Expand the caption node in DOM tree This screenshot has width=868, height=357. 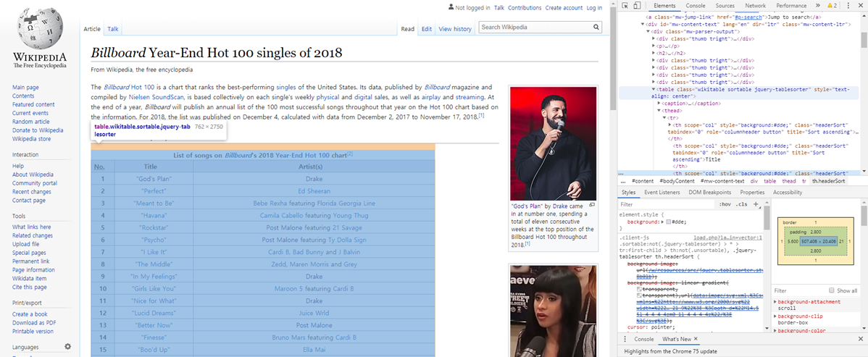pos(659,104)
